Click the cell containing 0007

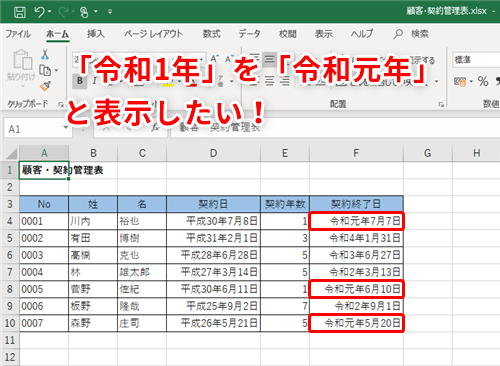point(44,323)
